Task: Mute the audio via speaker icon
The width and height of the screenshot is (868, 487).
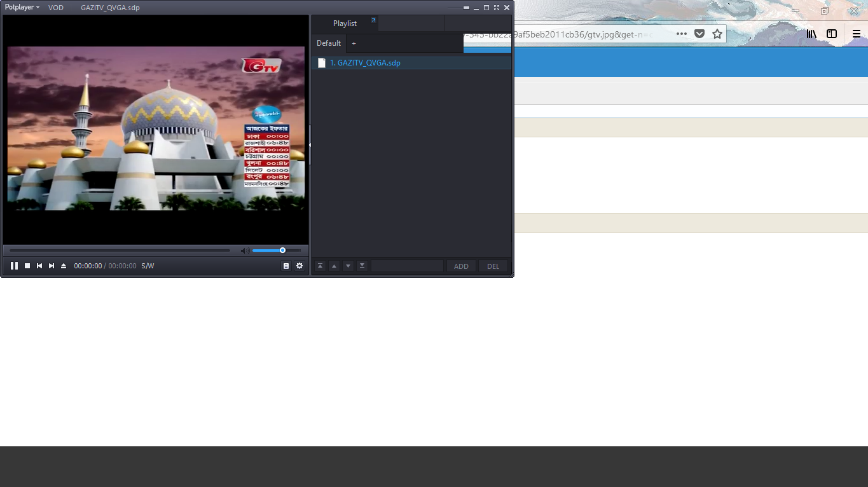Action: 245,250
